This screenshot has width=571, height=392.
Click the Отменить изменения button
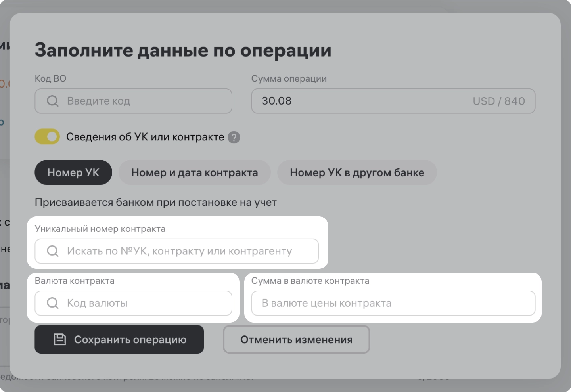click(297, 339)
